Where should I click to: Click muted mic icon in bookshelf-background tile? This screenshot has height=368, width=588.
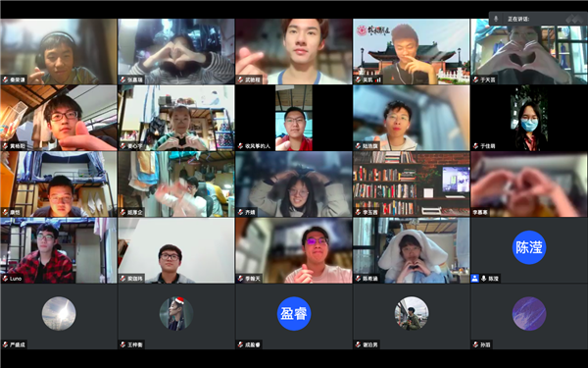358,213
